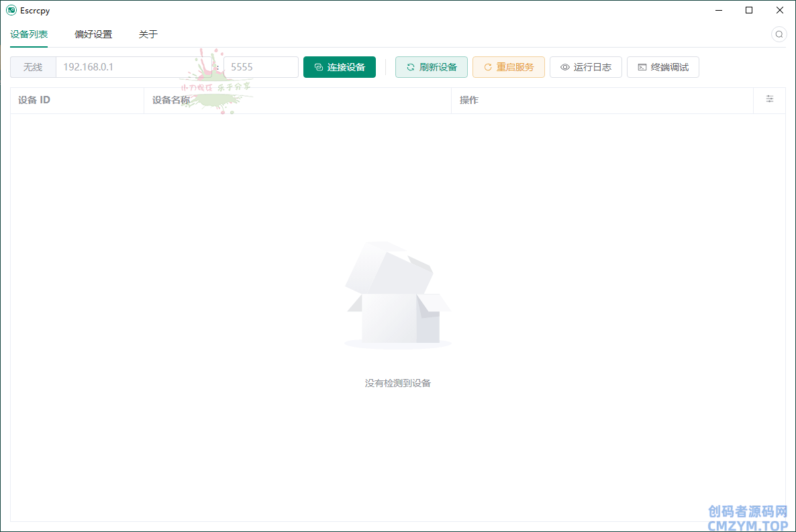The image size is (796, 532).
Task: Switch to the 设备列表 tab
Action: (x=29, y=34)
